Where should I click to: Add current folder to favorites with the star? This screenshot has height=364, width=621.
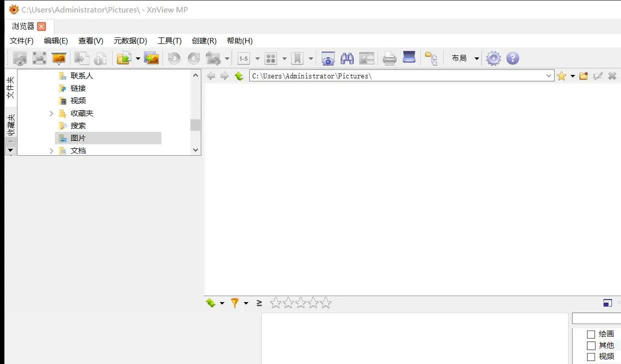(562, 76)
